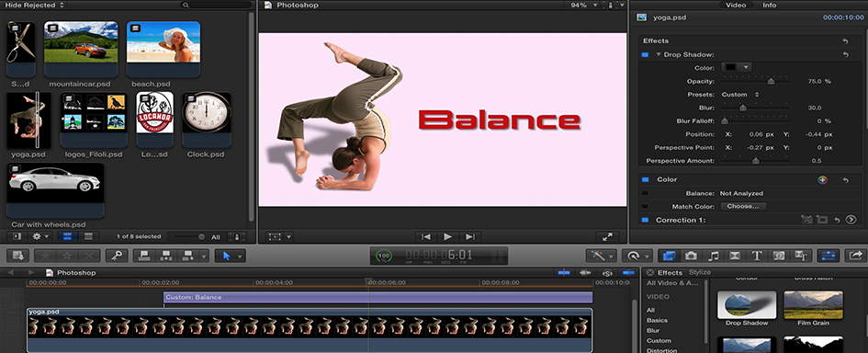This screenshot has height=353, width=868.
Task: Reset the Drop Shadow effect
Action: (845, 55)
